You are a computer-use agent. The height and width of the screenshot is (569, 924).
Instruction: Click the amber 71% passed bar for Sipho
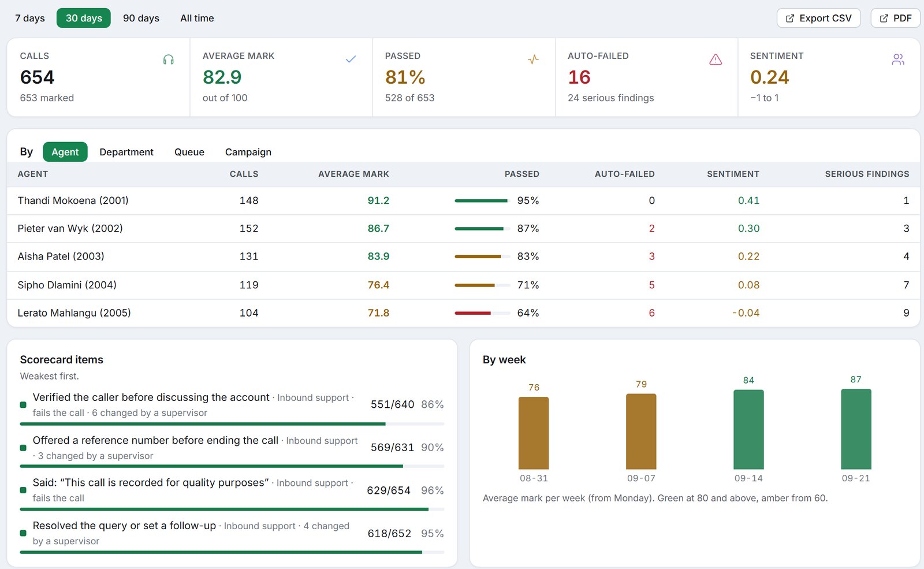coord(482,285)
